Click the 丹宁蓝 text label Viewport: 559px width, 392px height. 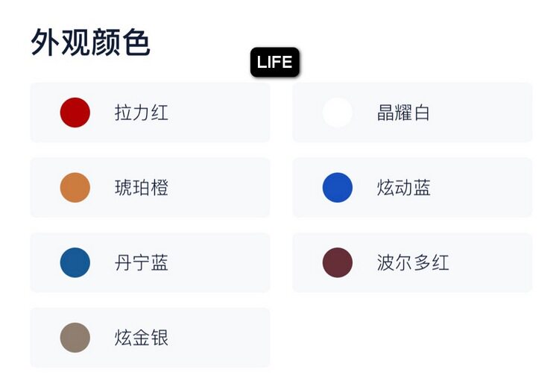142,263
